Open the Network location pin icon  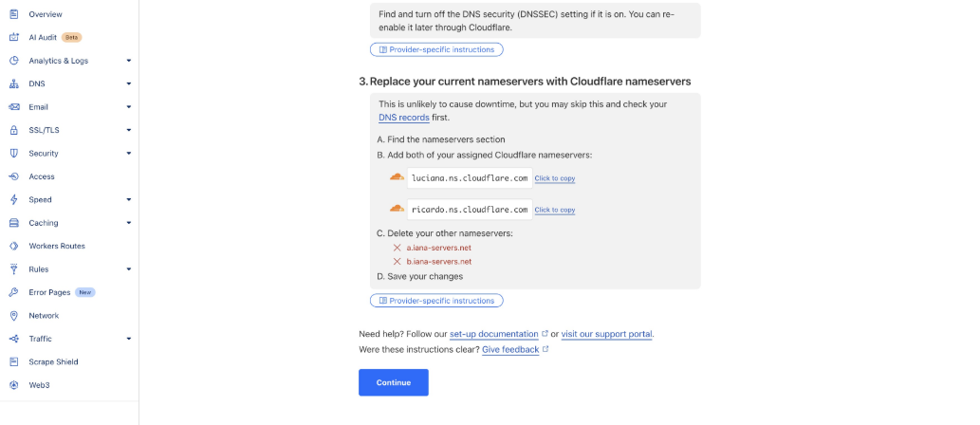click(x=14, y=315)
